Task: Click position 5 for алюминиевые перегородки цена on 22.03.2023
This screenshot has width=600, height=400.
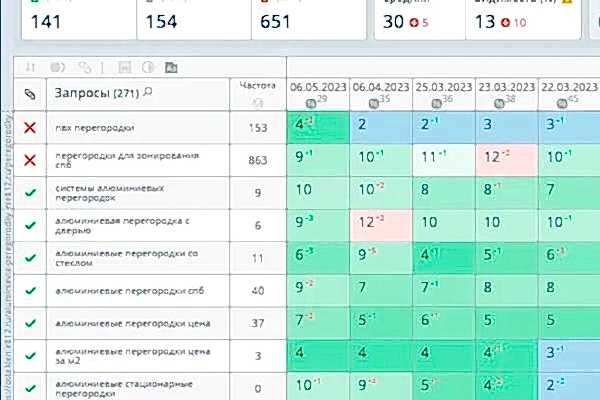Action: coord(569,323)
